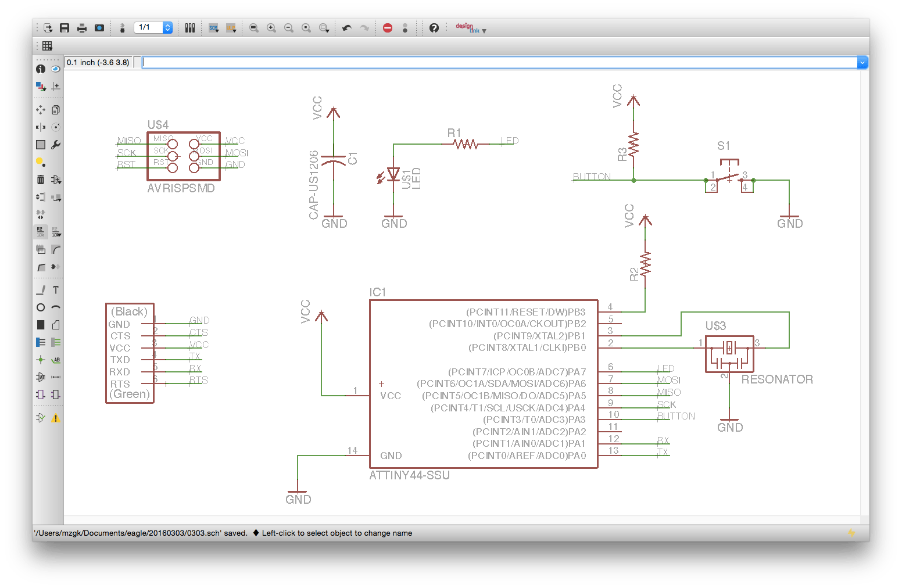The image size is (902, 588).
Task: Click the Zoom in icon
Action: point(271,28)
